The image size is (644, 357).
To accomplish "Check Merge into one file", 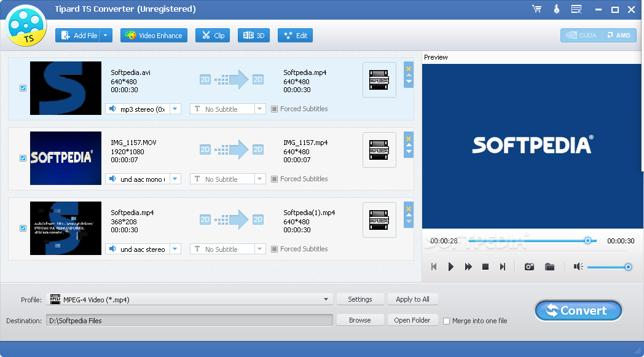I will (447, 321).
